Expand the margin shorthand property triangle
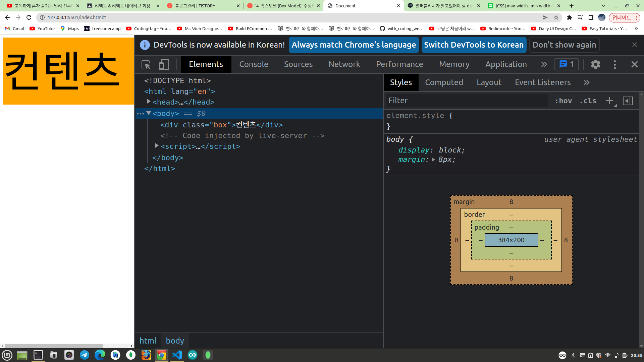Viewport: 644px width, 362px height. pyautogui.click(x=433, y=160)
